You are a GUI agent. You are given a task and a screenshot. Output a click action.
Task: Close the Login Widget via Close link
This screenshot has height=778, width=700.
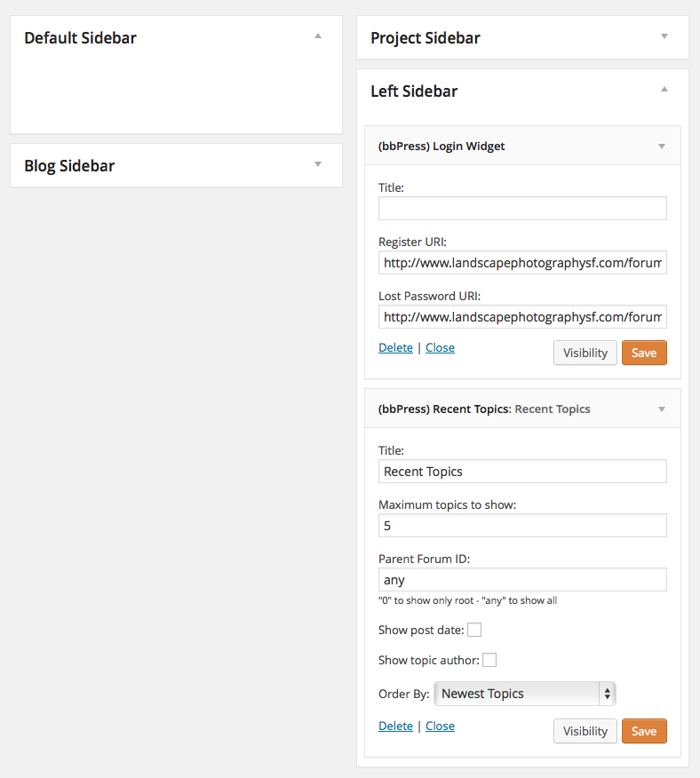[x=440, y=348]
